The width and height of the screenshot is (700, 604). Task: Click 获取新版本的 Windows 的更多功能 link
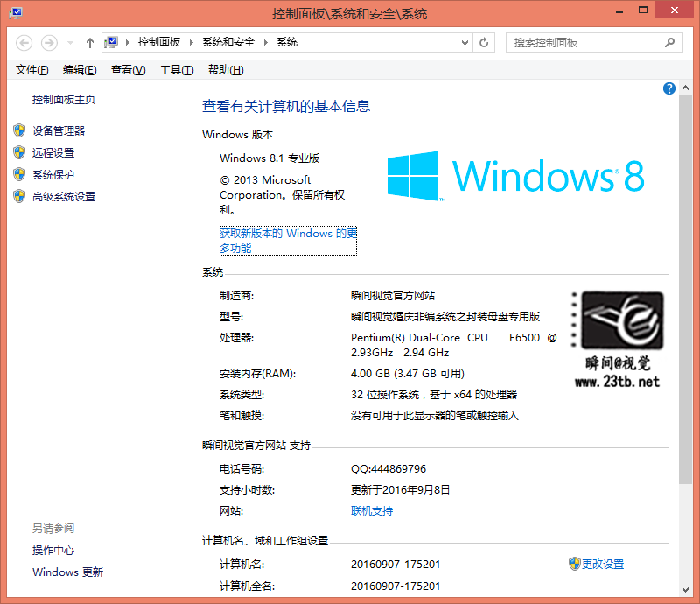pyautogui.click(x=288, y=241)
